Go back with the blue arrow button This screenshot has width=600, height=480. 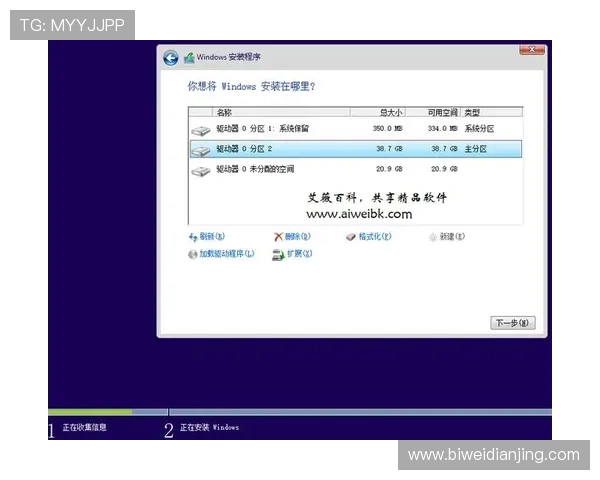click(x=171, y=59)
